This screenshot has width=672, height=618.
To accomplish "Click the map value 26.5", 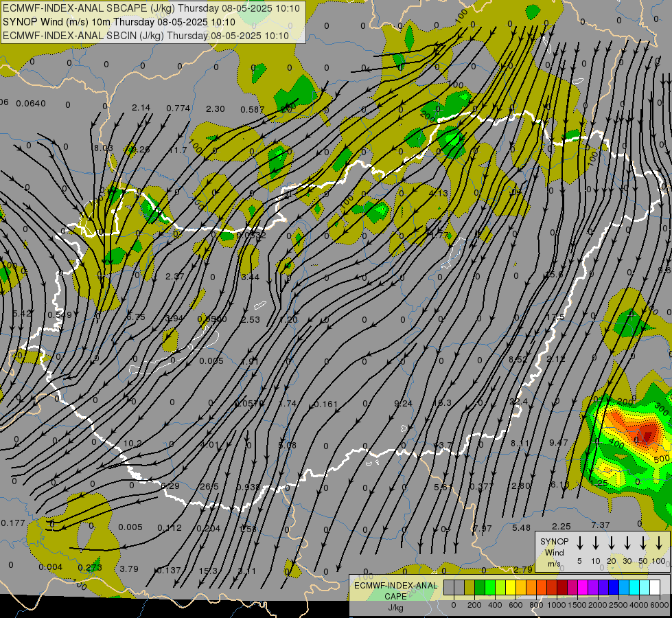I will (209, 486).
